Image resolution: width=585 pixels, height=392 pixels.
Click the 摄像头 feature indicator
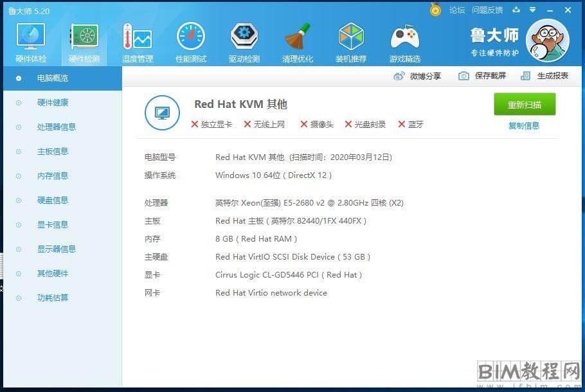(317, 125)
